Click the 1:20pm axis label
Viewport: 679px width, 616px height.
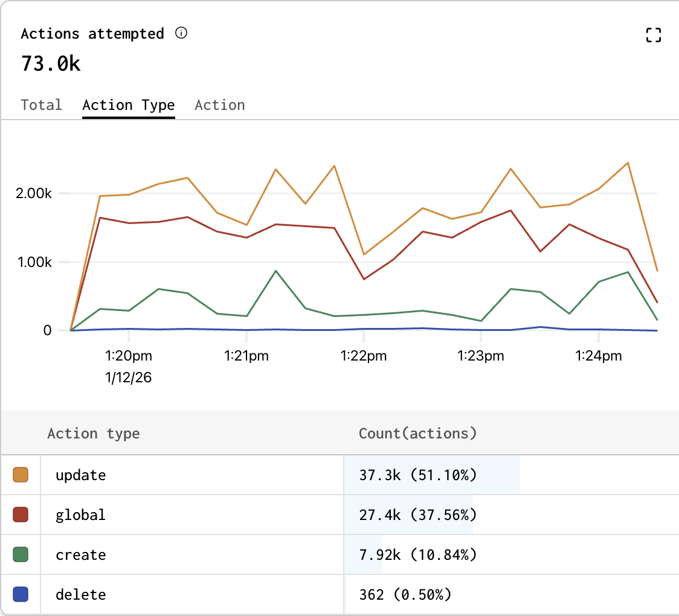(129, 356)
